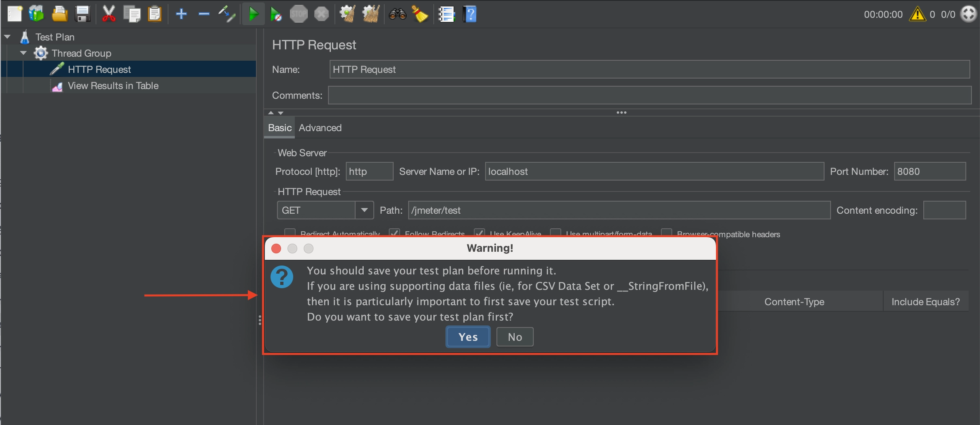Image resolution: width=980 pixels, height=425 pixels.
Task: Open Search with the binoculars icon
Action: pos(397,14)
